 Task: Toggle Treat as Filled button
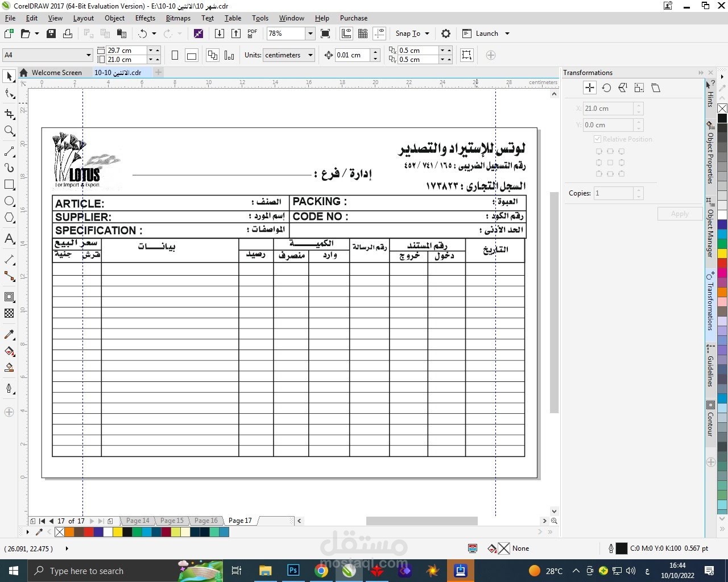coord(467,55)
